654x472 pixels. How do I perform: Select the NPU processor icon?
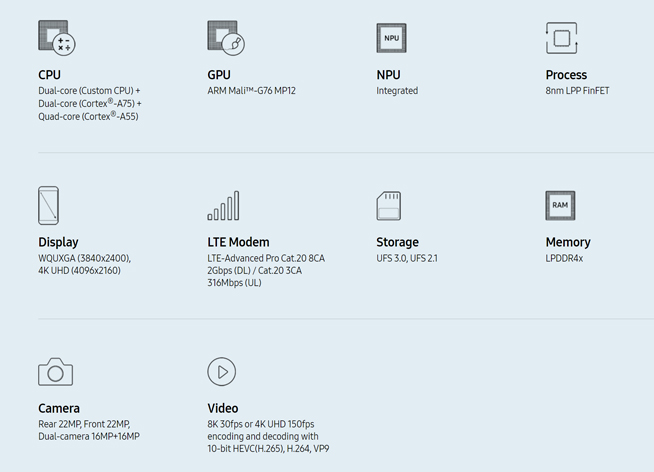[391, 38]
